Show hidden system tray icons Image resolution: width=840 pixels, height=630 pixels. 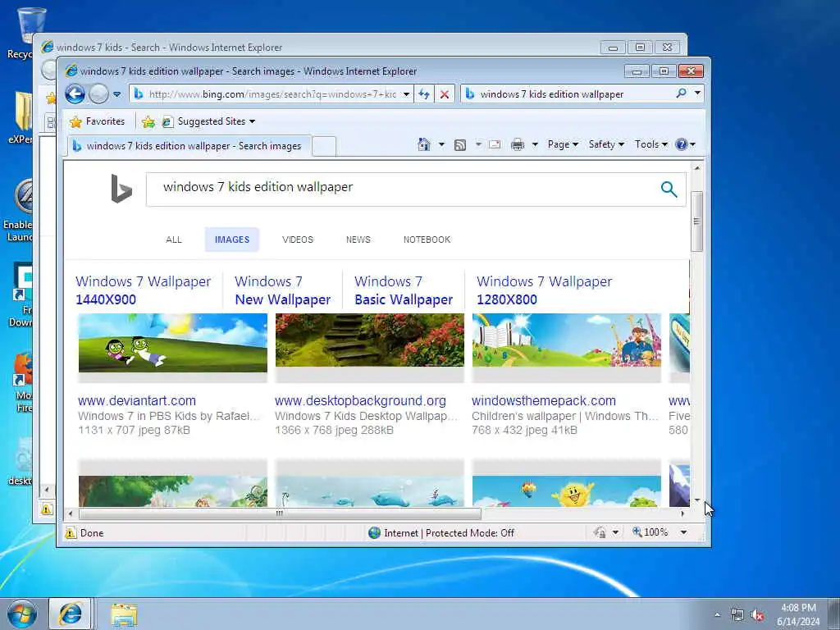point(717,615)
